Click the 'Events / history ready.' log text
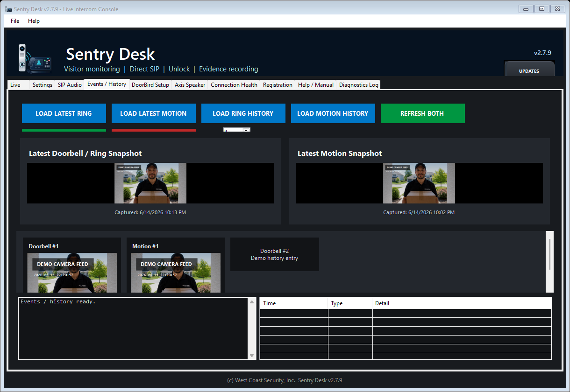Image resolution: width=570 pixels, height=392 pixels. click(58, 302)
